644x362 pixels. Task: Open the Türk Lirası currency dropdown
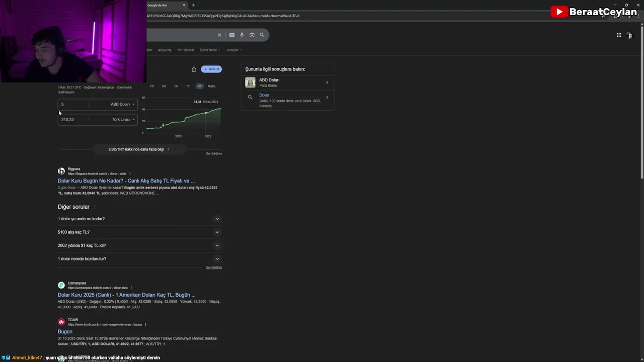click(x=123, y=119)
